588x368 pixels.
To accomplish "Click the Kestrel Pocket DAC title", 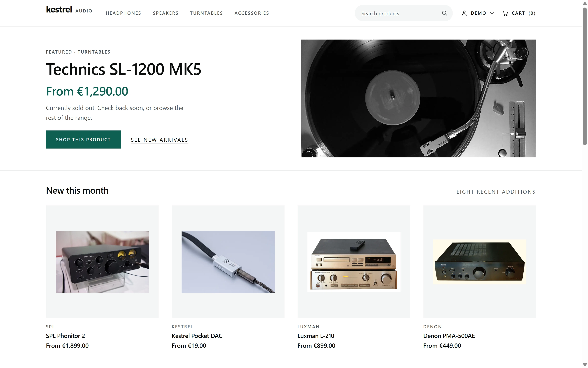I will (x=197, y=336).
